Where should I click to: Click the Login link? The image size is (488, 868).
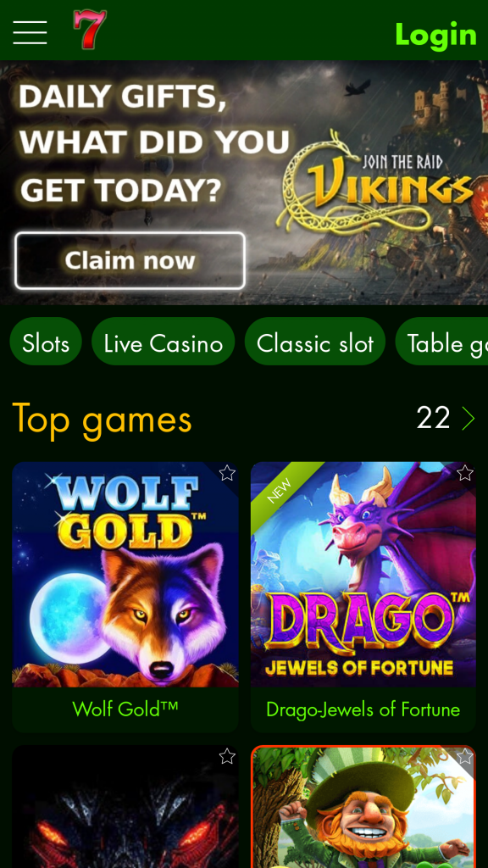436,34
